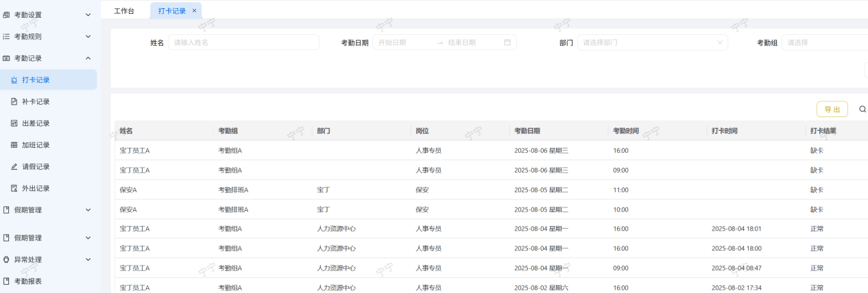Click the 考勤设置 sidebar icon
Viewport: 868px width, 293px height.
(6, 14)
